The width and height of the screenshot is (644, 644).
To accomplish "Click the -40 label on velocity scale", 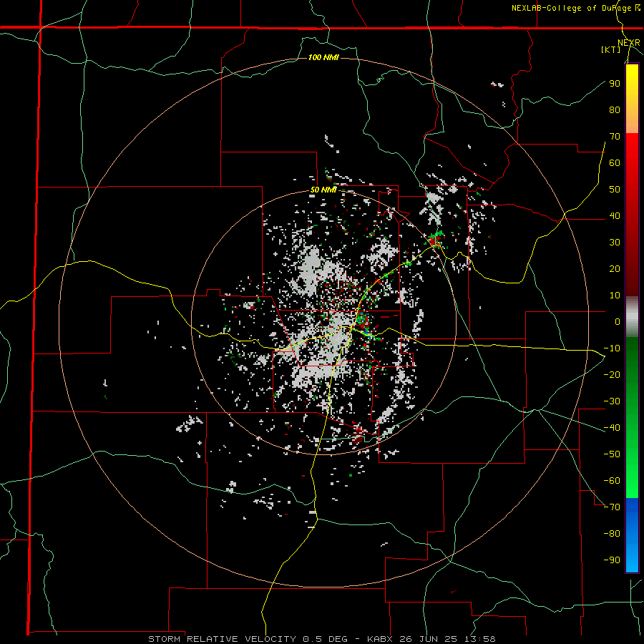I will click(612, 428).
